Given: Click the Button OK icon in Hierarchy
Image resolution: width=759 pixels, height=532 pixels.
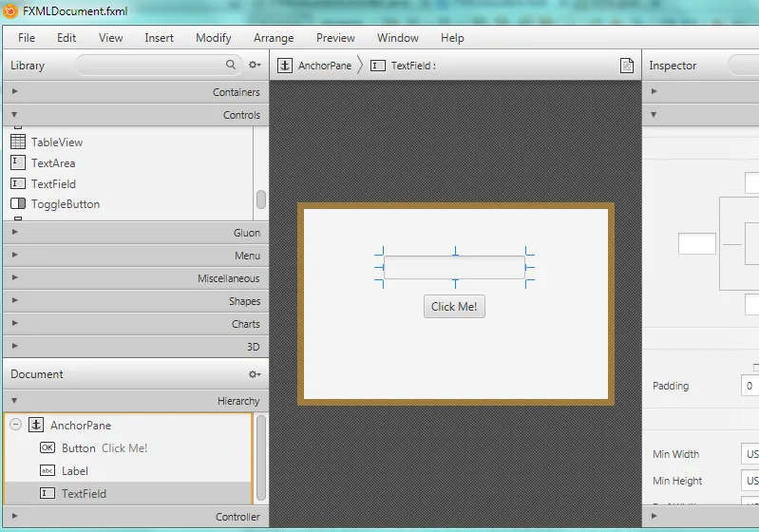Looking at the screenshot, I should click(x=47, y=447).
